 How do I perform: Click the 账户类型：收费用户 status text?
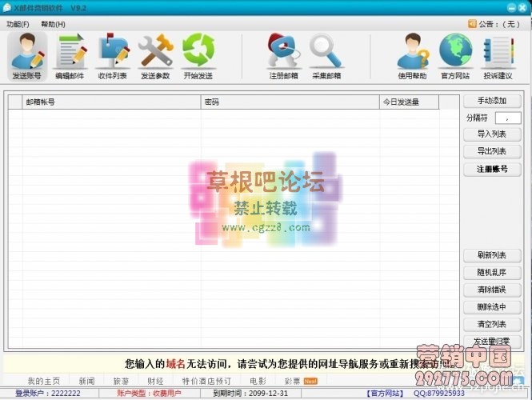[x=149, y=394]
